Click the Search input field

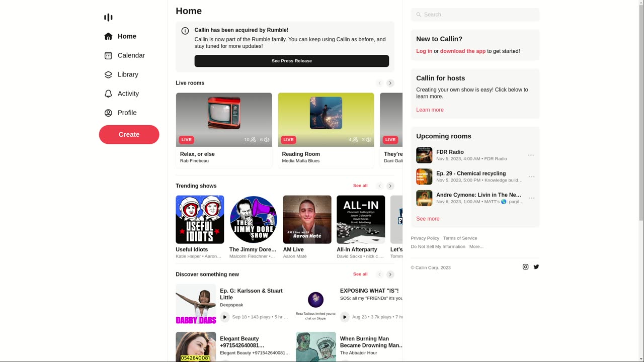pos(475,15)
